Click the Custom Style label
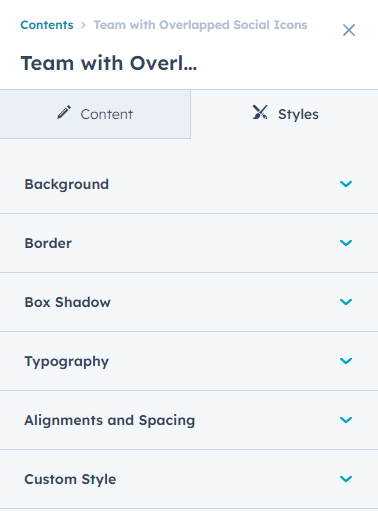This screenshot has width=378, height=511. [70, 479]
